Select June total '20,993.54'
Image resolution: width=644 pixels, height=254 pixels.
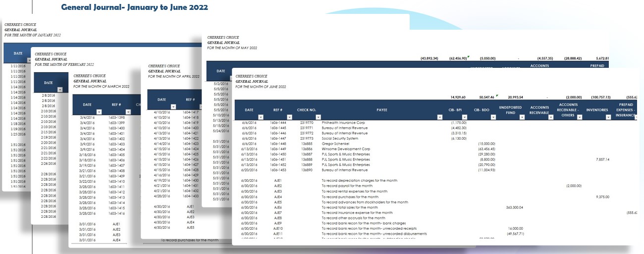click(515, 97)
